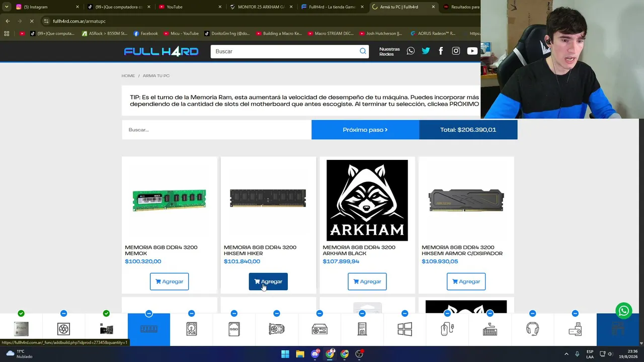Switch to the FullH4rd La tienda Gamer tab
Viewport: 644px width, 362px height.
[333, 7]
